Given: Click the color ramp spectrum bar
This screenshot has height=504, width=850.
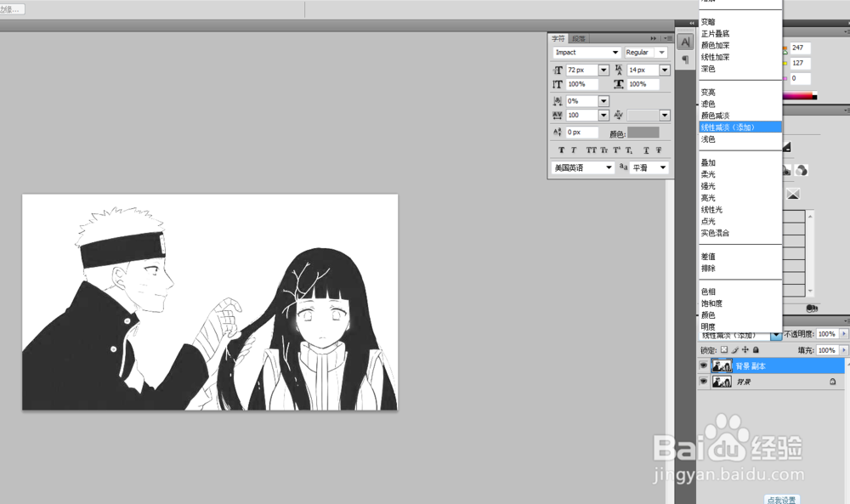Looking at the screenshot, I should [x=800, y=96].
